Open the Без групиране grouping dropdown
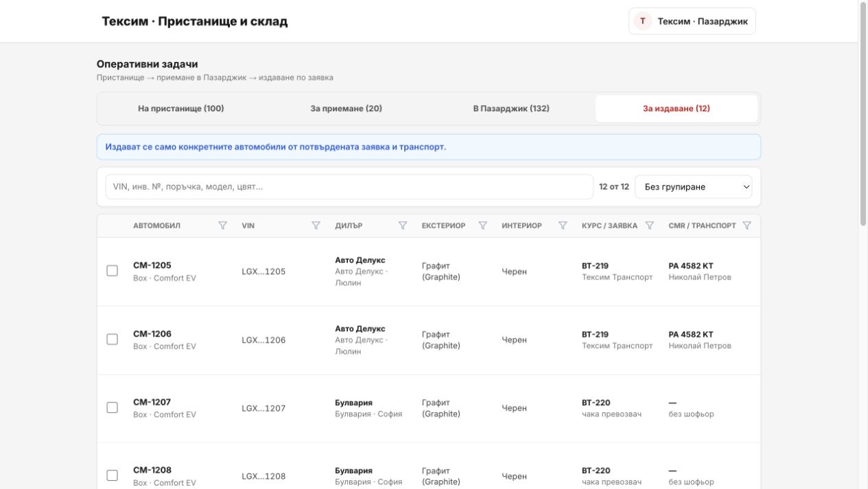 (x=693, y=187)
